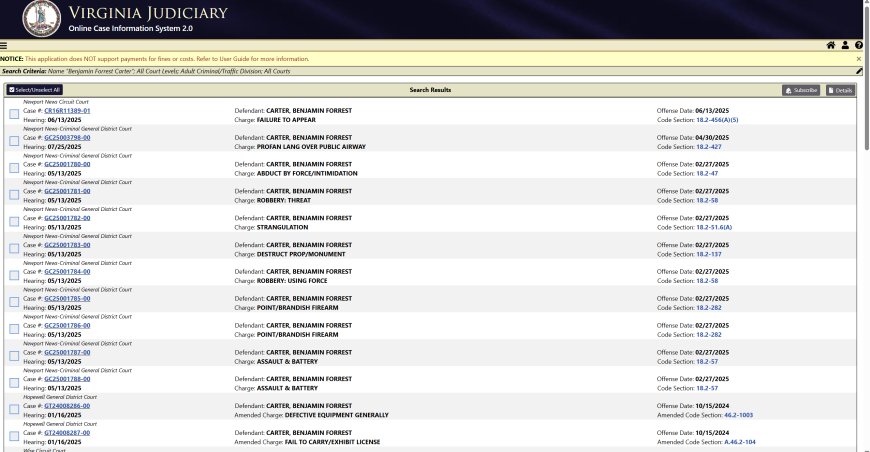Dismiss the yellow notice banner
870x452 pixels.
859,59
